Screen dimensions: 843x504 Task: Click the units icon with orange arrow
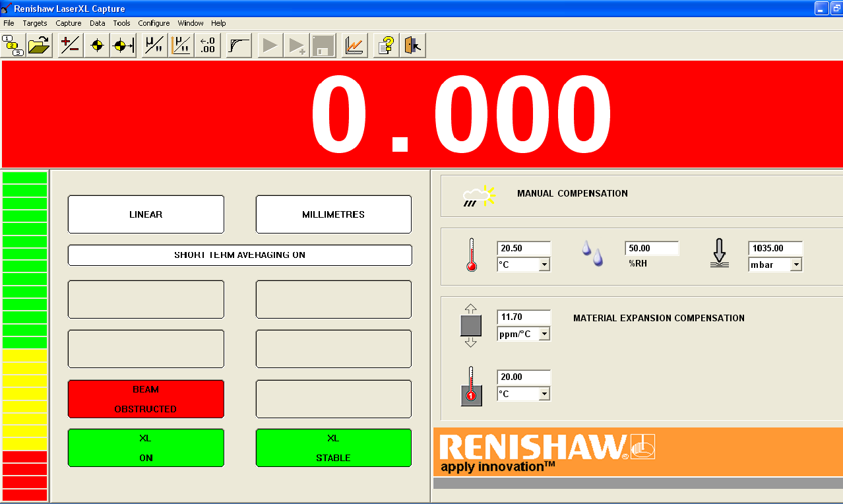[x=181, y=46]
